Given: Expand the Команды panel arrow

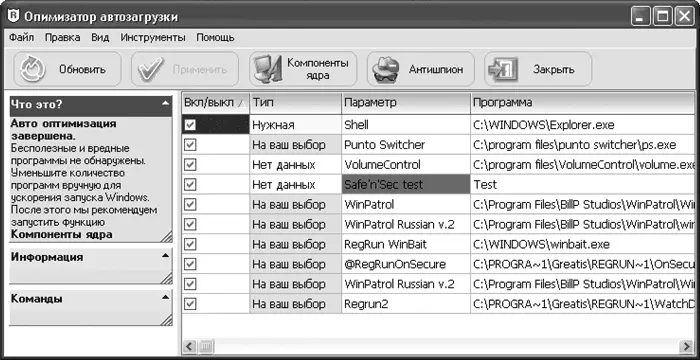Looking at the screenshot, I should tap(166, 297).
